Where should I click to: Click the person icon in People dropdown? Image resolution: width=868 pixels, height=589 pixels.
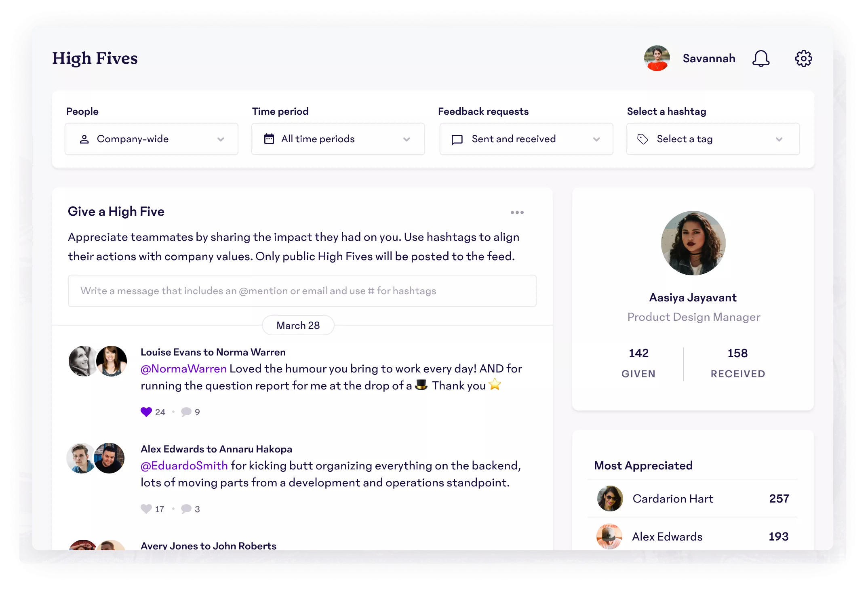84,139
